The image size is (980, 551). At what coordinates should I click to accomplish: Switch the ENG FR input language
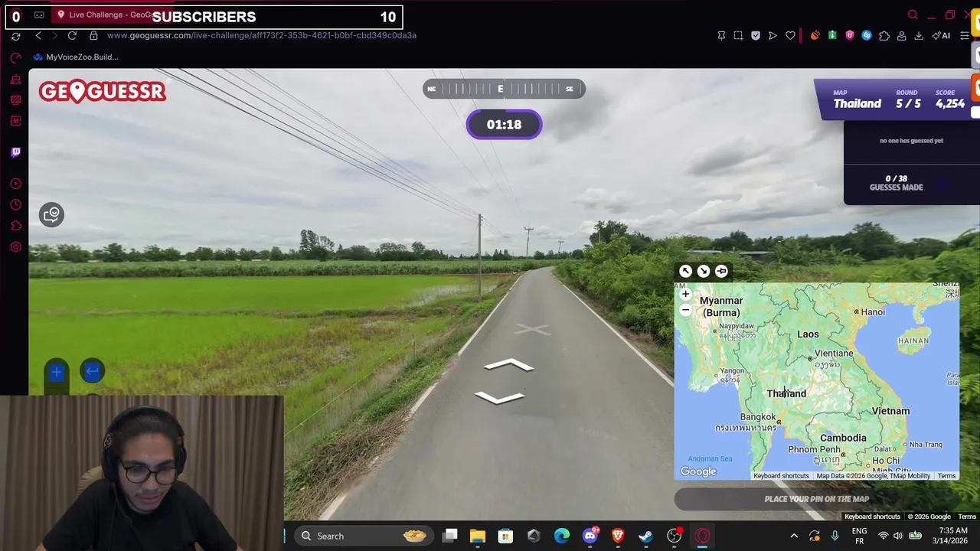pyautogui.click(x=859, y=536)
